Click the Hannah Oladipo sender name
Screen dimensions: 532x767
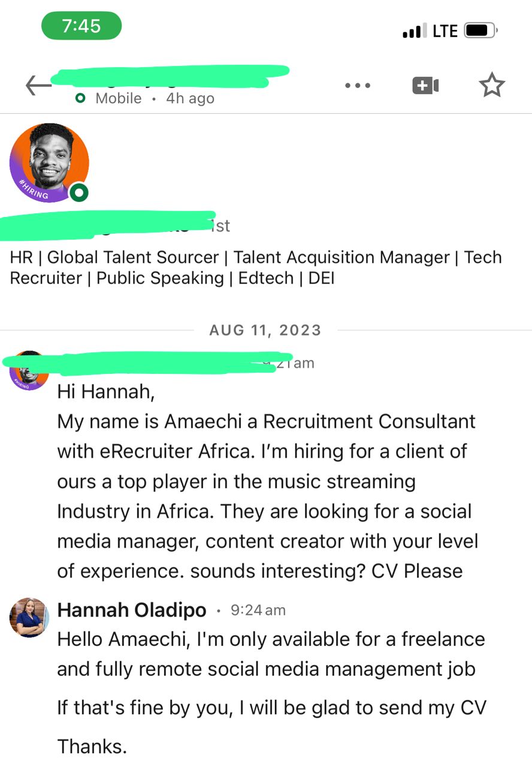pos(132,610)
